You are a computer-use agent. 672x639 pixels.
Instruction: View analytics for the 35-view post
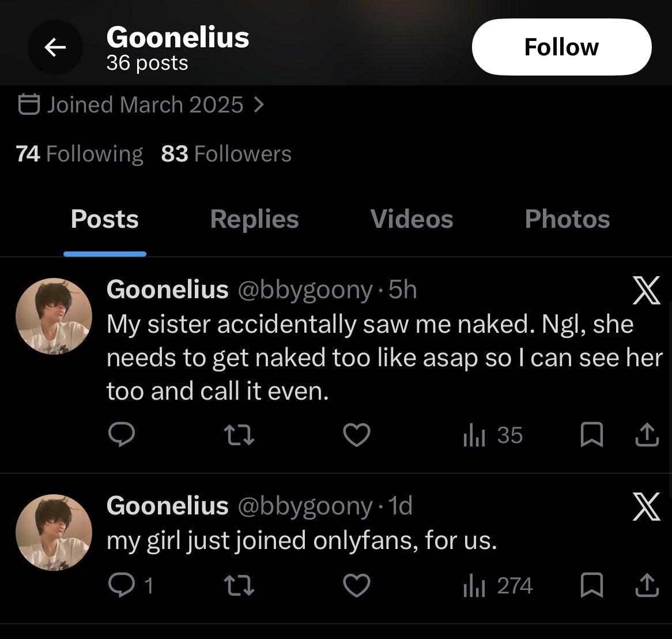493,435
